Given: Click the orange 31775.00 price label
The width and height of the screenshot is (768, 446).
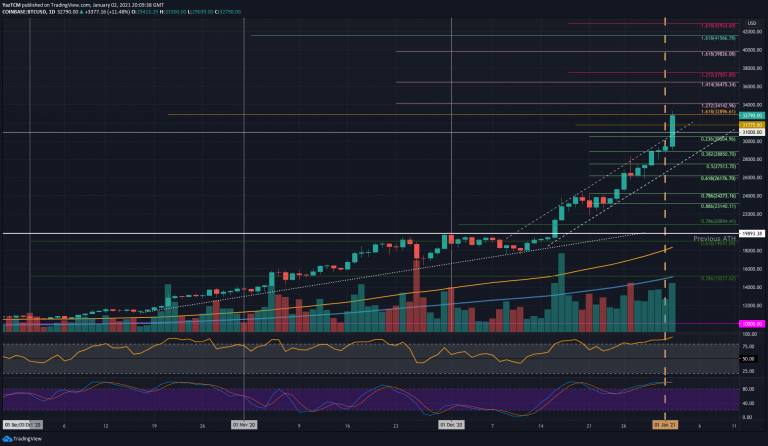Looking at the screenshot, I should click(752, 124).
